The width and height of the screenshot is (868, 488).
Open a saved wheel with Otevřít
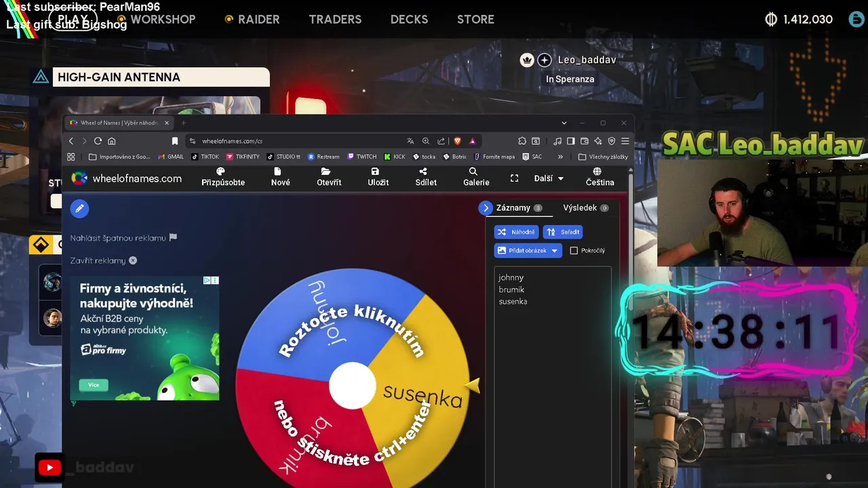click(329, 177)
